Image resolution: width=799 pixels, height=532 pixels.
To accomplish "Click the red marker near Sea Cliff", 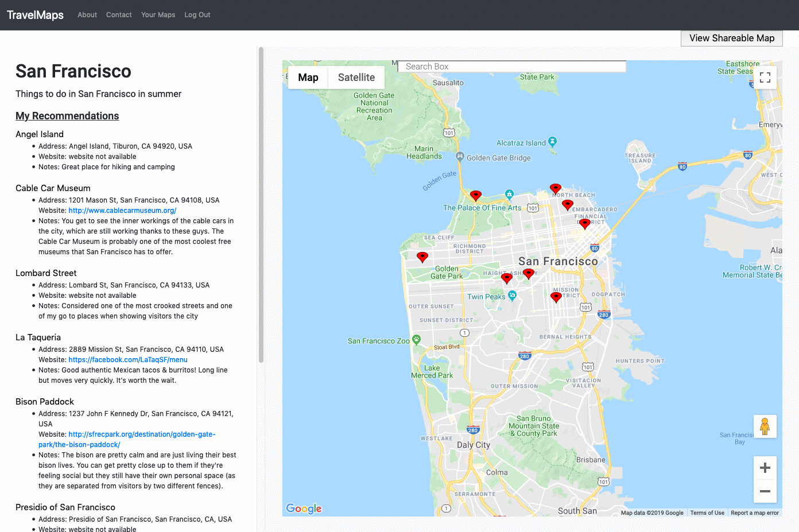I will (x=422, y=257).
